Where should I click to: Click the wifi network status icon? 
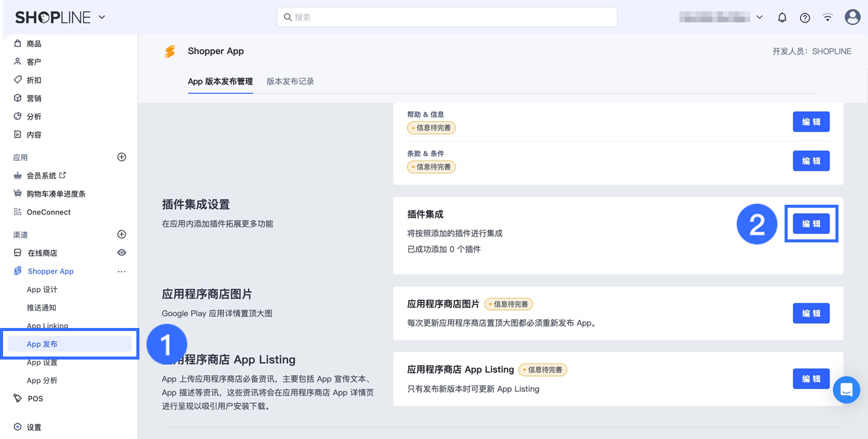point(828,17)
